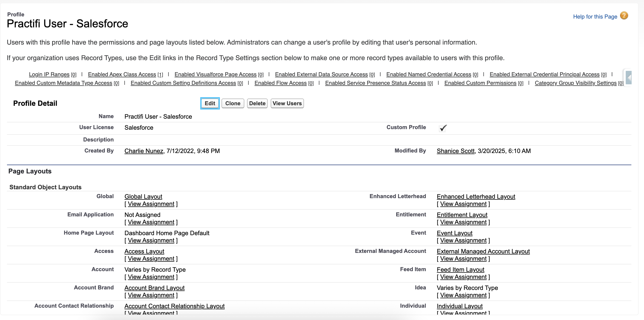Open Enabled Flow Access section link
Screen dimensions: 644x320
281,83
